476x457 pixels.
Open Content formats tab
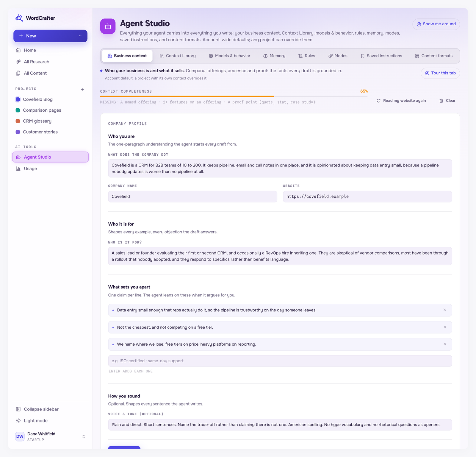pos(434,56)
